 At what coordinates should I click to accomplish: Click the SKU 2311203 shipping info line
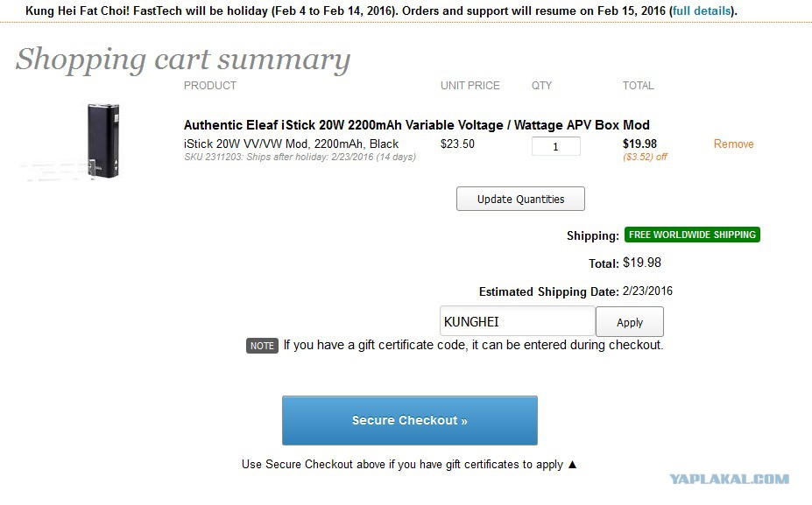(300, 157)
